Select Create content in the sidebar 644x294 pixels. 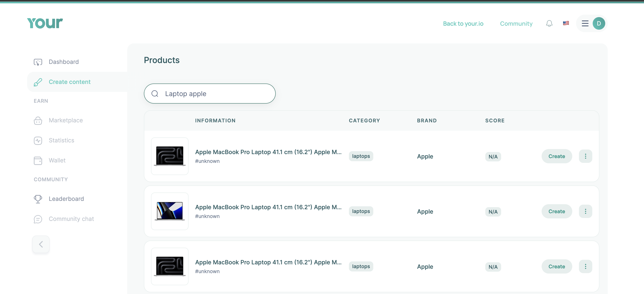(69, 82)
